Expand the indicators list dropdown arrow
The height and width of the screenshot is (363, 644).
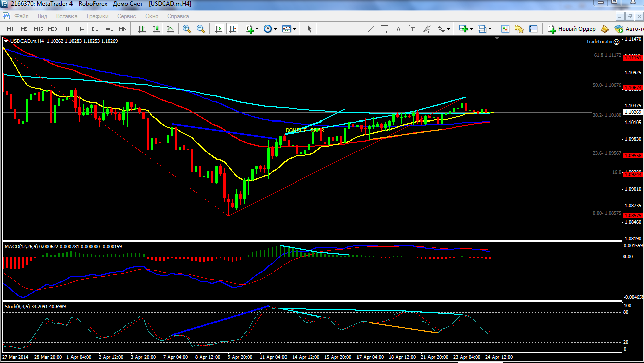click(257, 29)
